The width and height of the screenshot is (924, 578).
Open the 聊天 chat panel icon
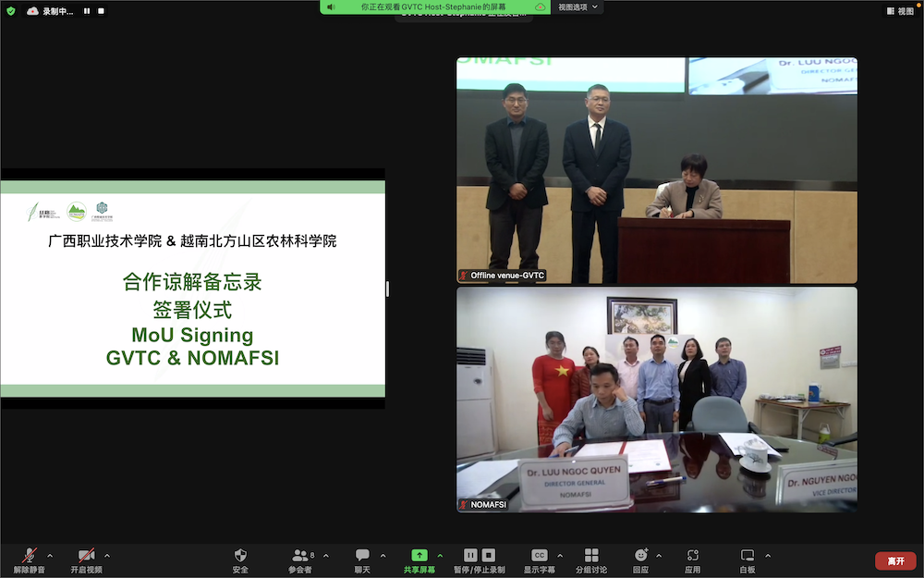(363, 555)
